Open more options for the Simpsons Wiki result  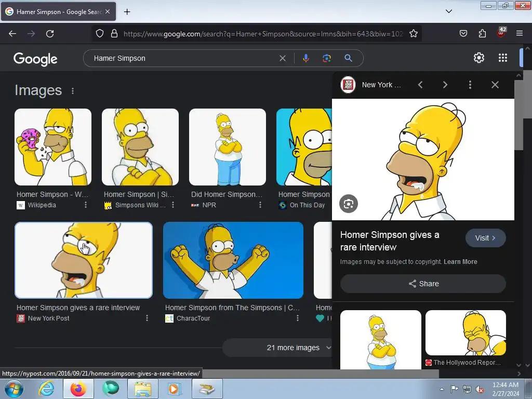[x=172, y=205]
